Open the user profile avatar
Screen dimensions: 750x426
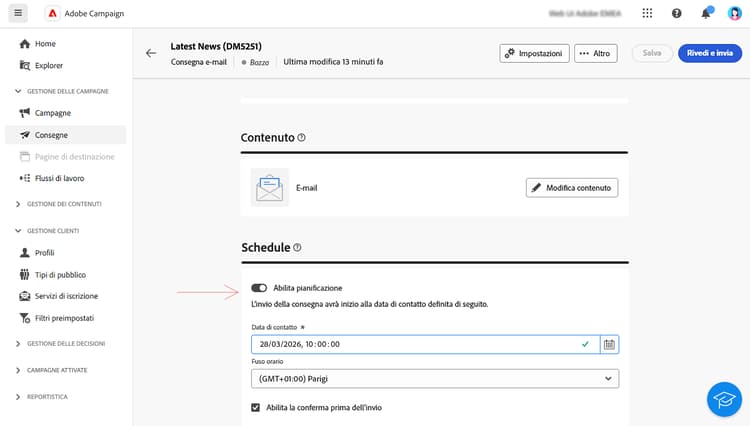click(x=735, y=13)
